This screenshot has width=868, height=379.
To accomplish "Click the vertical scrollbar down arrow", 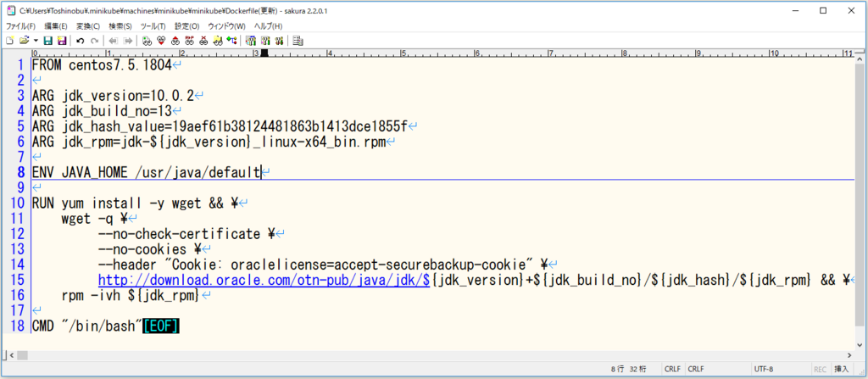I will pyautogui.click(x=860, y=344).
